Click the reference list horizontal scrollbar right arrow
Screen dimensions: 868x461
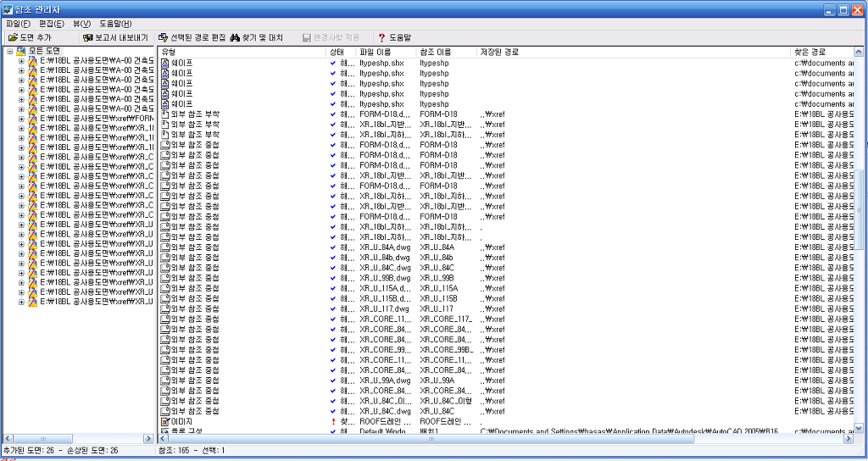point(849,438)
